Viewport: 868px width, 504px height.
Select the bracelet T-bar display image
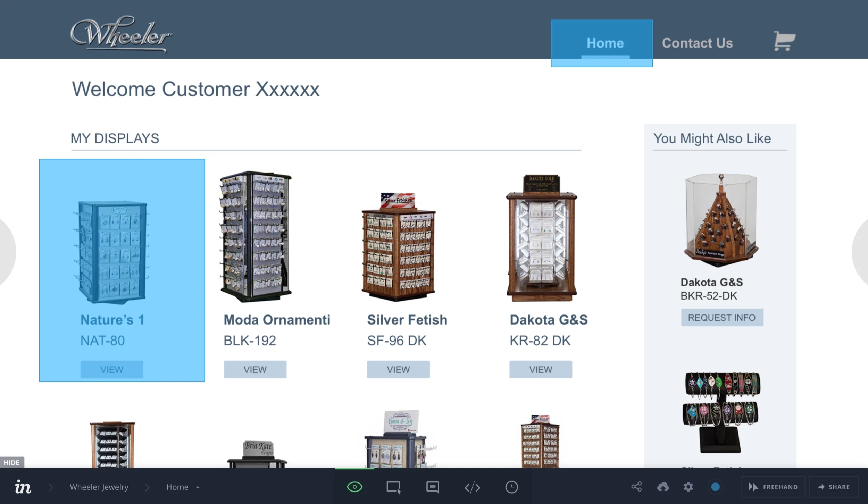click(x=721, y=412)
